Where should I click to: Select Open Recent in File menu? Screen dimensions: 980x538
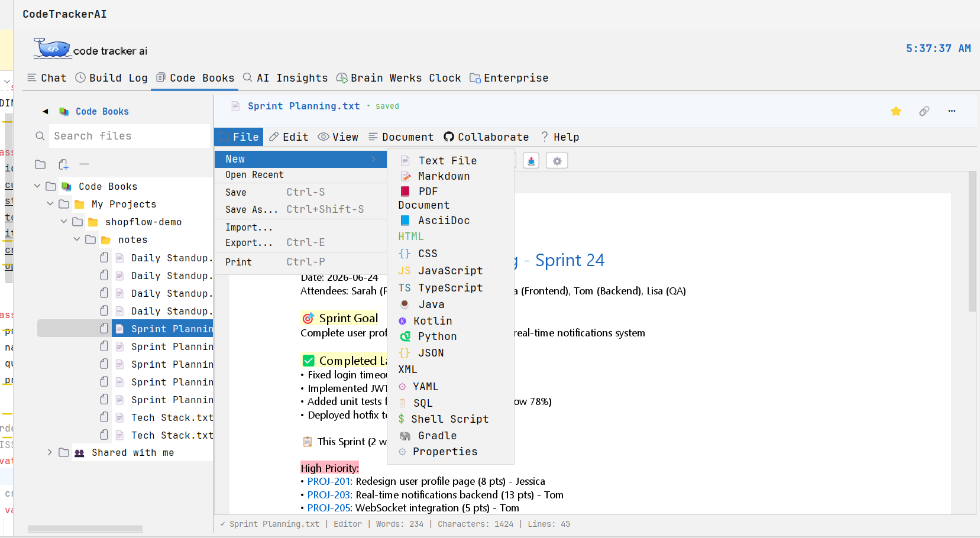click(x=300, y=175)
